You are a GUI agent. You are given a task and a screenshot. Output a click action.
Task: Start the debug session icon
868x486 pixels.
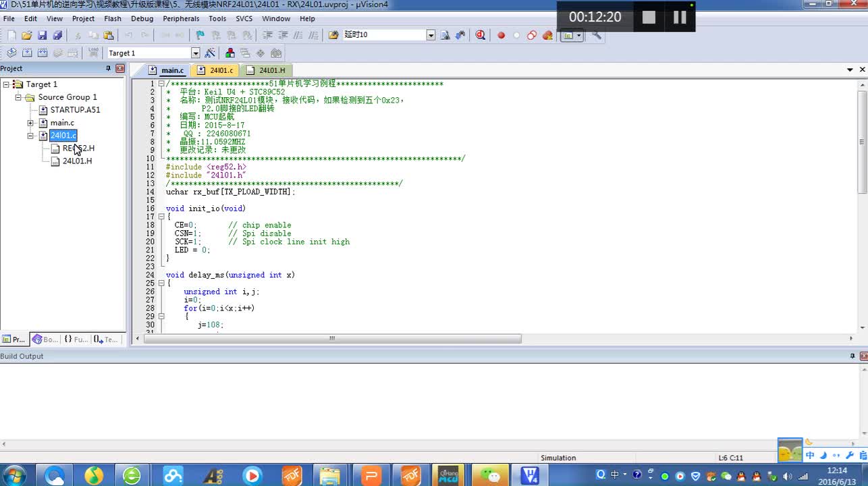(x=481, y=35)
